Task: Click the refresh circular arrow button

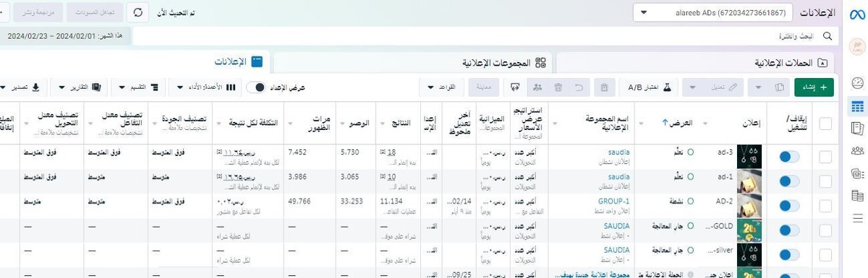Action: coord(137,13)
